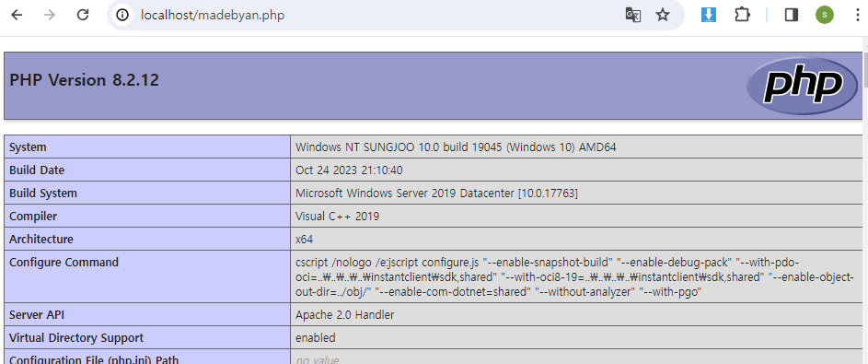This screenshot has height=364, width=868.
Task: Select the Oct 24 2023 21:10:40 value
Action: click(x=349, y=170)
